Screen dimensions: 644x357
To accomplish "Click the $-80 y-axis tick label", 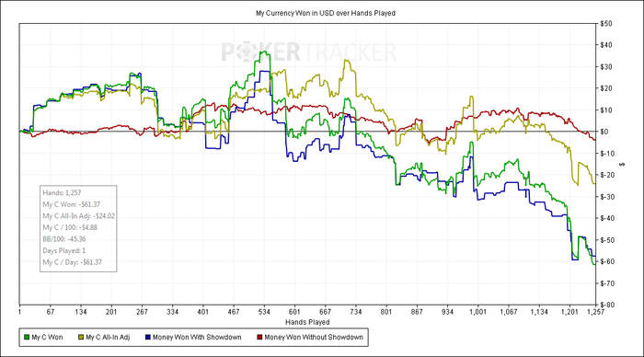I will pos(607,305).
